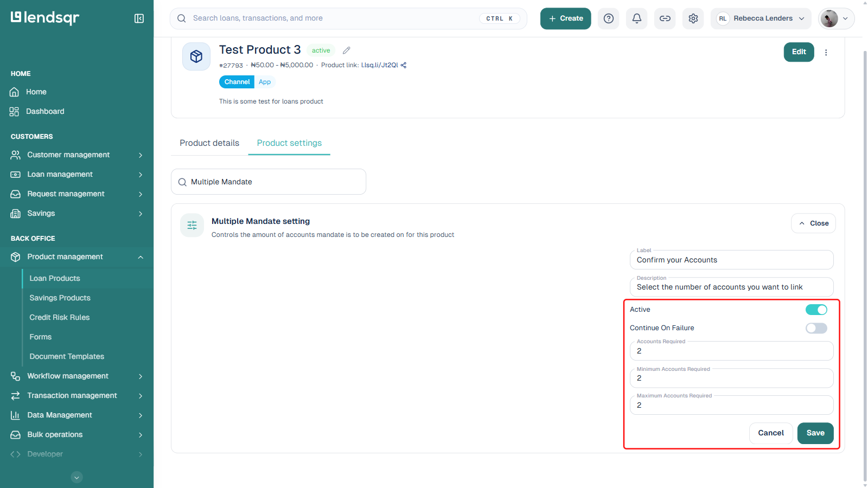Screen dimensions: 868x488
Task: Click search magnifier in settings filter
Action: (182, 182)
